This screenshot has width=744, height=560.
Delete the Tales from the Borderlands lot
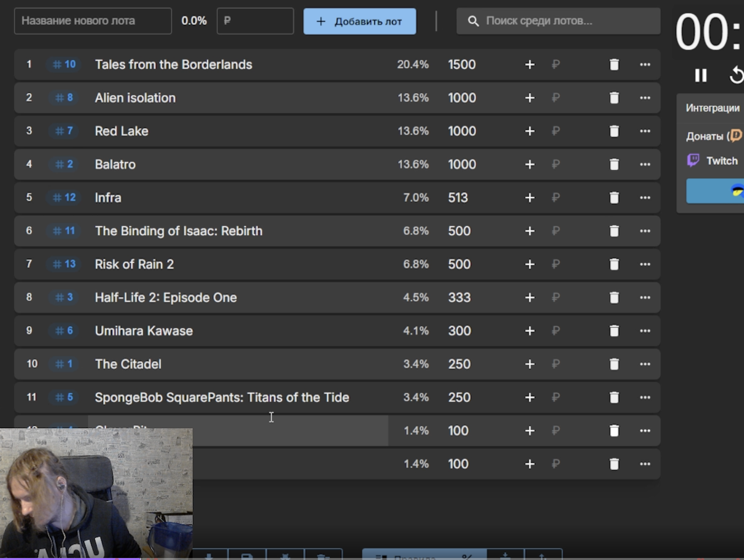614,65
